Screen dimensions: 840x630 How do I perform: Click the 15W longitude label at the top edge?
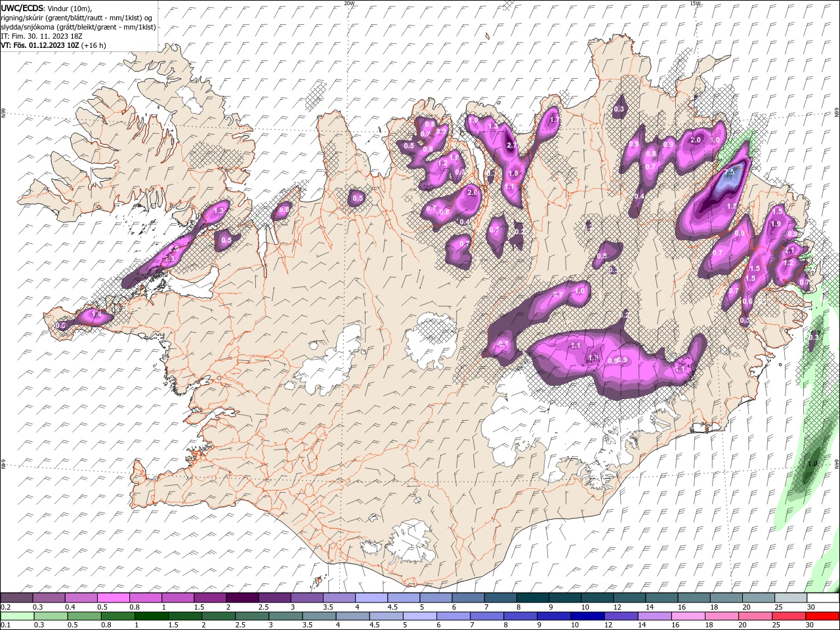click(x=695, y=3)
